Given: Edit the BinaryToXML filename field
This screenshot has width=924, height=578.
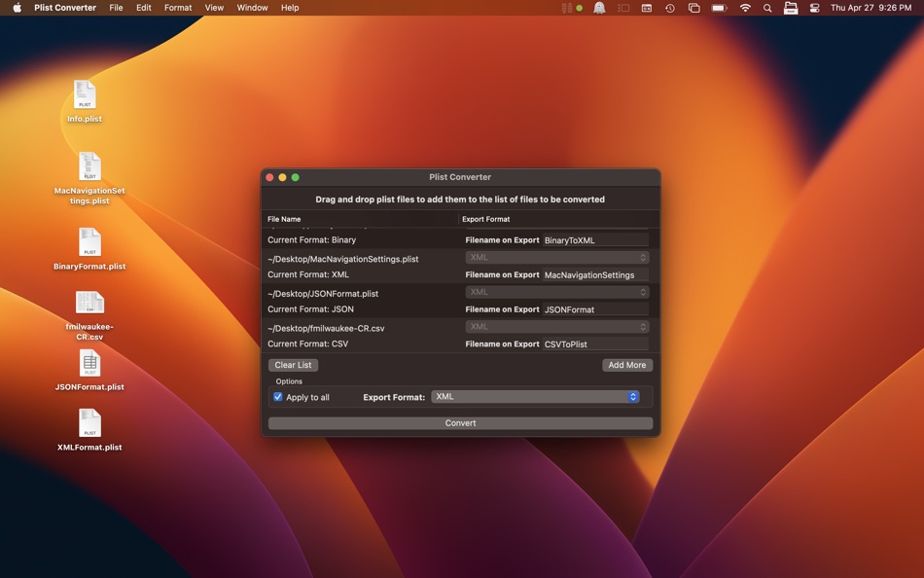Looking at the screenshot, I should click(x=595, y=240).
